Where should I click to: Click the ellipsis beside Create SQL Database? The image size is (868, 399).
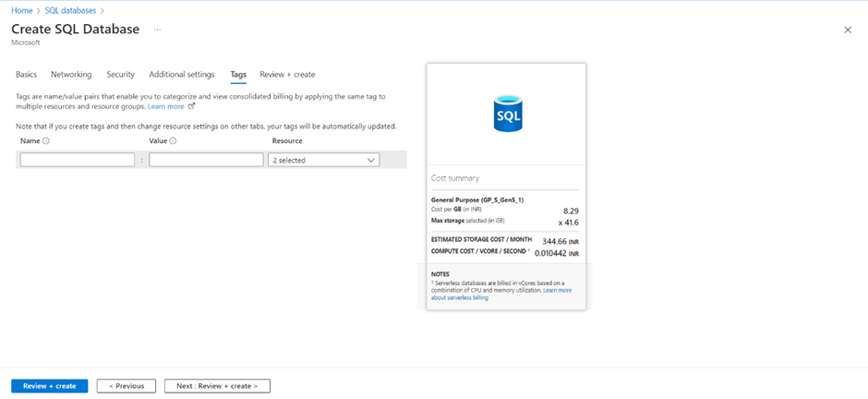157,30
